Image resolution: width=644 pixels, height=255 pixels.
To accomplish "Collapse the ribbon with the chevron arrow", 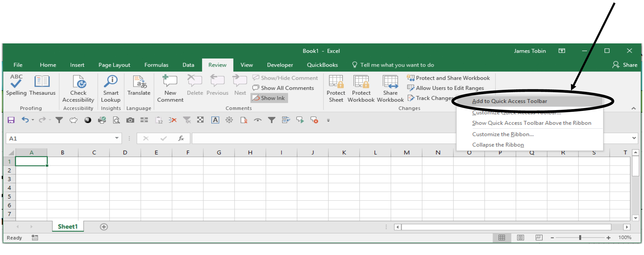I will [633, 108].
